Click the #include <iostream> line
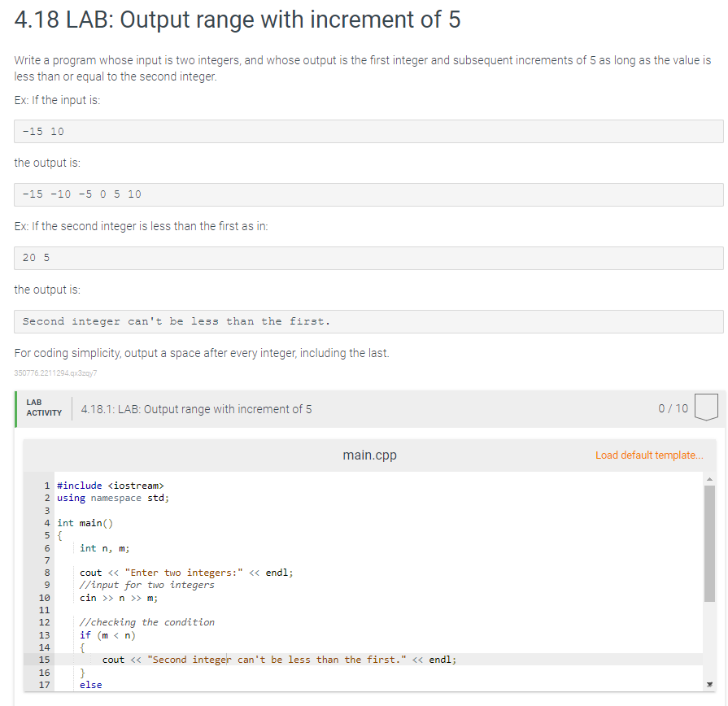Screen dimensions: 728x706 111,486
